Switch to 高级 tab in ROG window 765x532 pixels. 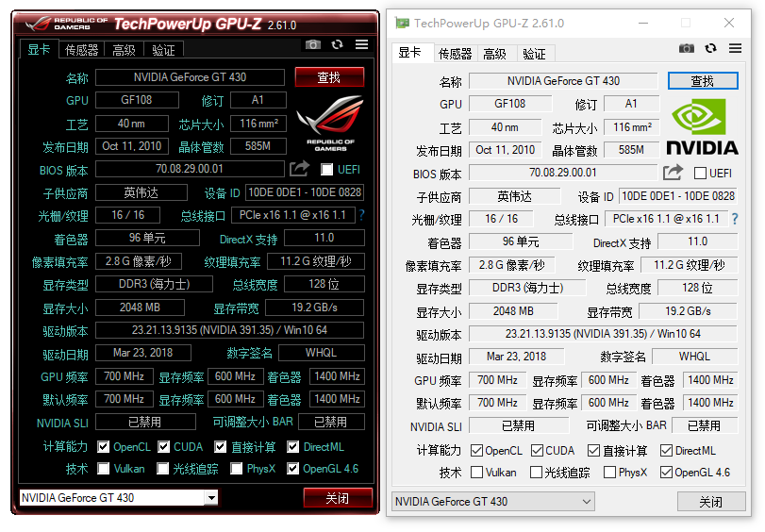[x=124, y=50]
